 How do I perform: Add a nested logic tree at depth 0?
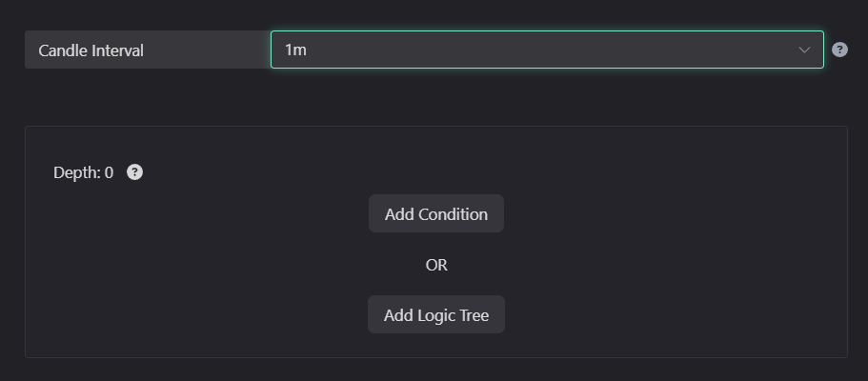pos(436,314)
